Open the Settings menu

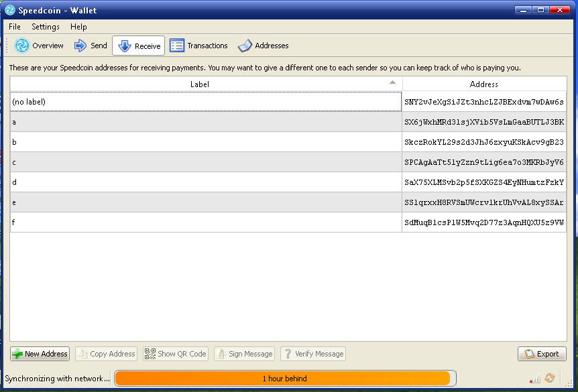point(46,27)
